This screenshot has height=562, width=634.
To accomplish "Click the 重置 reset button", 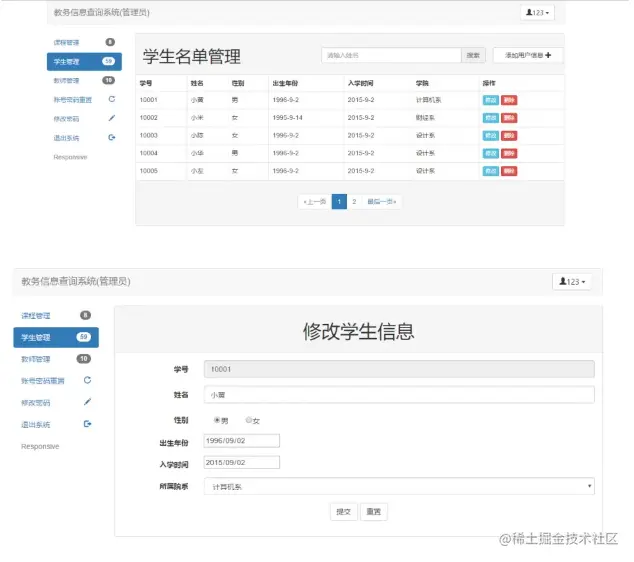I will (x=374, y=512).
